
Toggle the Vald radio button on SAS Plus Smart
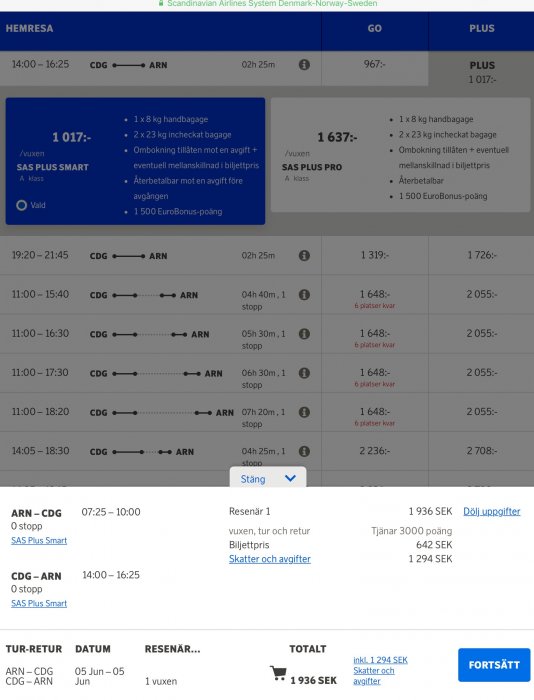(21, 205)
